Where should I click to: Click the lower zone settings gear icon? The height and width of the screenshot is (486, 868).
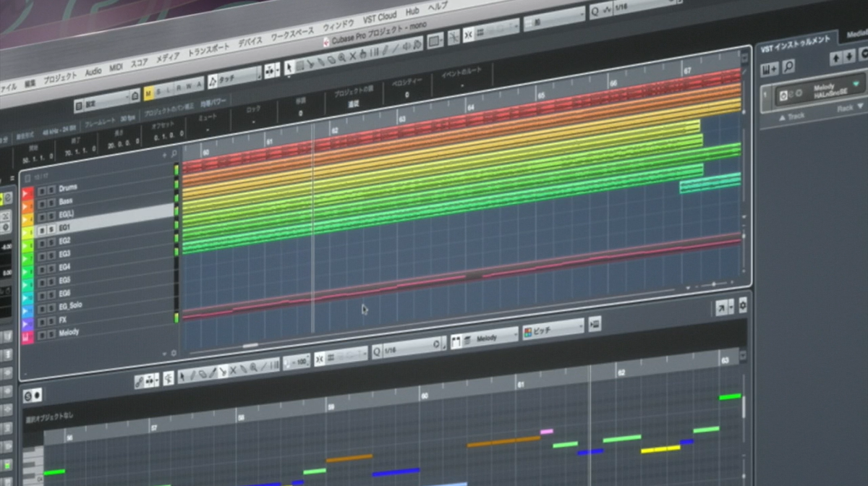point(742,305)
